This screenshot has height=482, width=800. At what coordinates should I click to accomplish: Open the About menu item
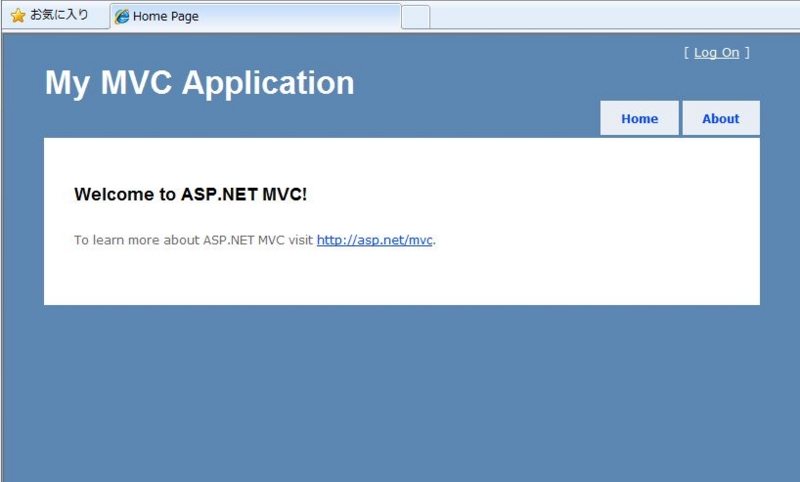click(x=721, y=118)
